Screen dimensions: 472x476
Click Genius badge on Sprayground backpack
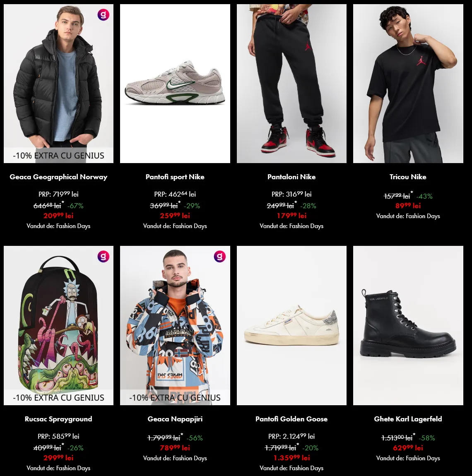[x=103, y=257]
